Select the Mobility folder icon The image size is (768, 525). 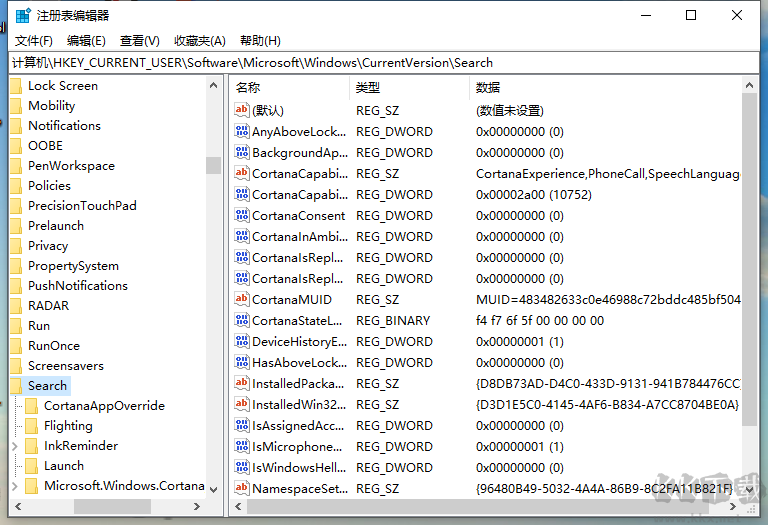(x=16, y=106)
